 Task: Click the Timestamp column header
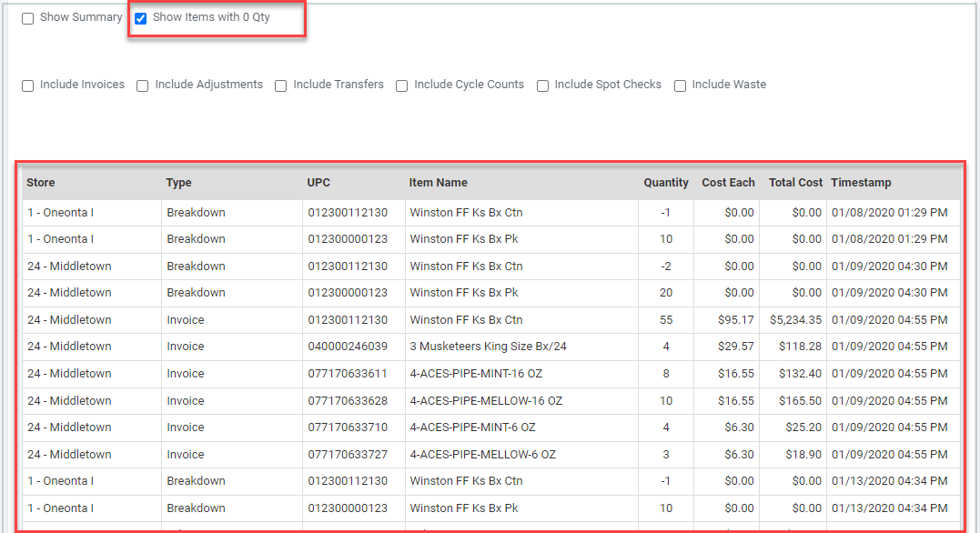point(861,183)
